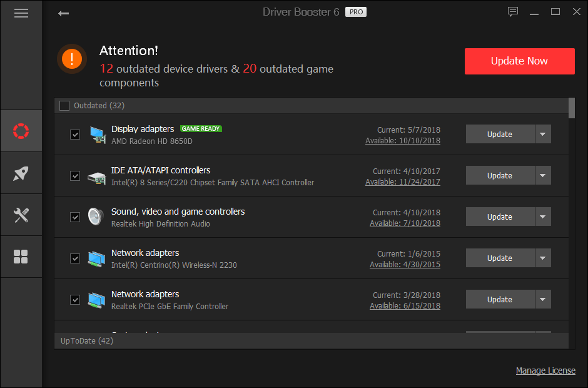
Task: Click the orange attention exclamation icon
Action: tap(73, 60)
